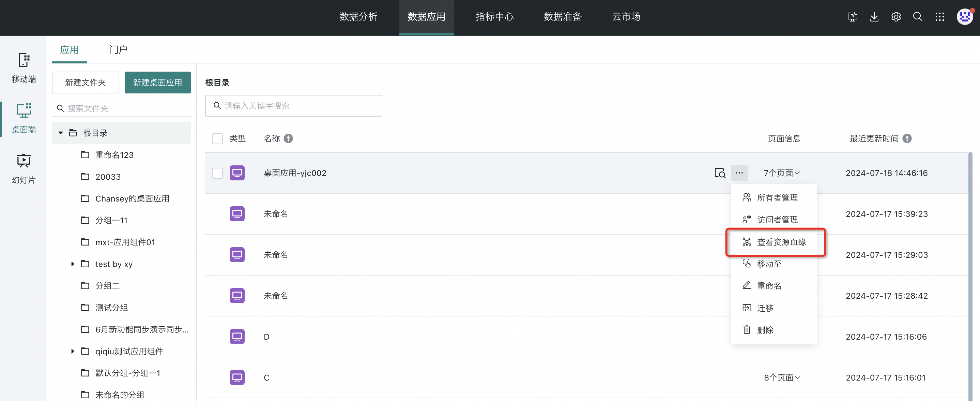
Task: Open settings gear in top bar
Action: [x=896, y=17]
